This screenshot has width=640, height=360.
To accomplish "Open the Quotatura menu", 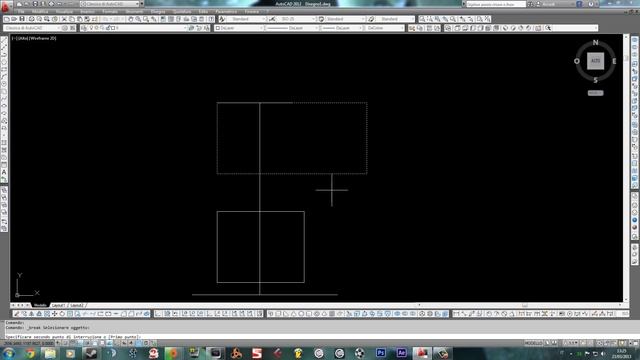I will pos(182,11).
